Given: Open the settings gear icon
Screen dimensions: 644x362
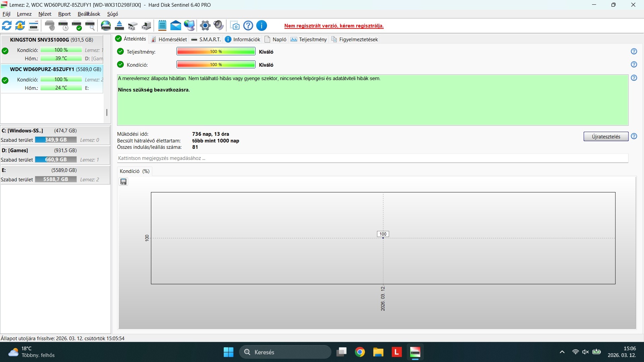Looking at the screenshot, I should pyautogui.click(x=205, y=25).
